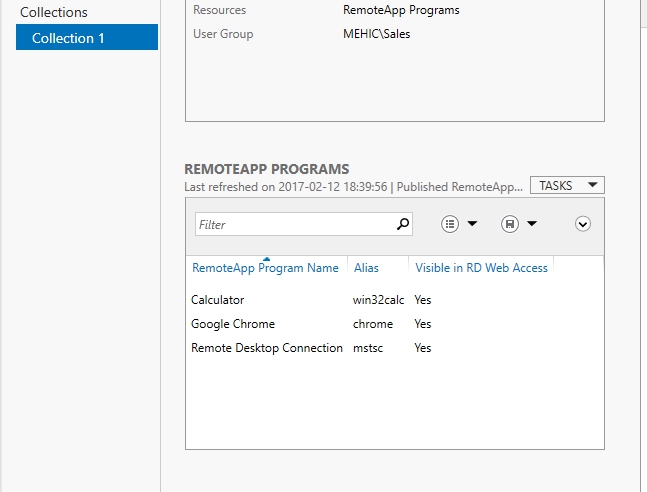Click the RemoteApp Programs resources value
Image resolution: width=647 pixels, height=492 pixels.
coord(401,10)
